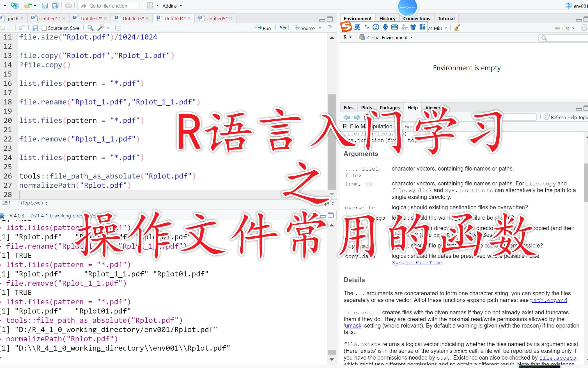Open the Addins dropdown menu
The image size is (588, 368).
(172, 6)
